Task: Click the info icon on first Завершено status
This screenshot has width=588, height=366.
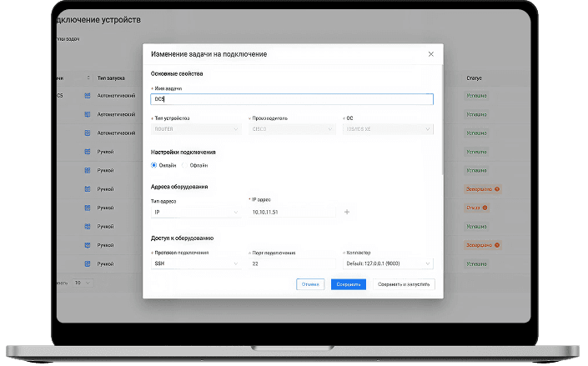Action: (x=496, y=189)
